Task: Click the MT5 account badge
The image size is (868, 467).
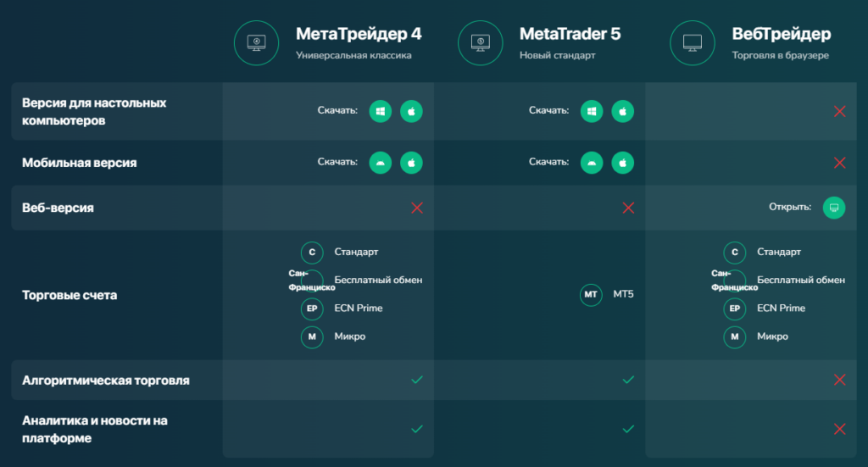Action: pyautogui.click(x=592, y=295)
